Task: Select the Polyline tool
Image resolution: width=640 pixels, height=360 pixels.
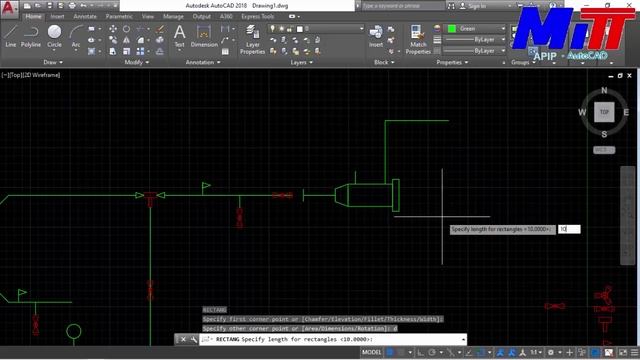Action: click(31, 36)
